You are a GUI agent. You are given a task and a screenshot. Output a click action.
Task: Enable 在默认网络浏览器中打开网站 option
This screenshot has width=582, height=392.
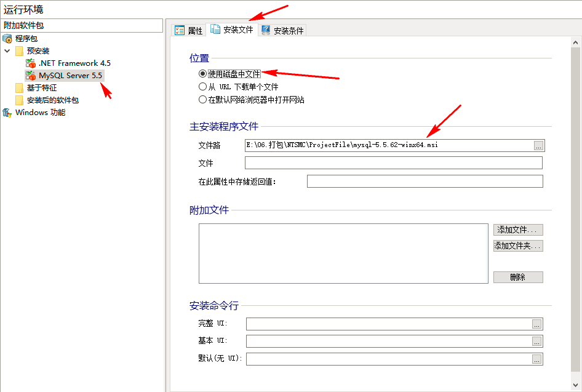coord(202,100)
